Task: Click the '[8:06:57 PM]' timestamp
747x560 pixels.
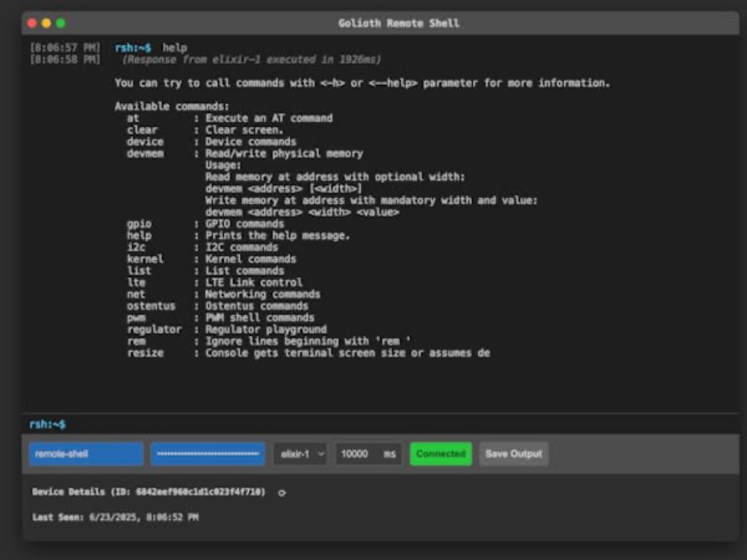Action: (65, 48)
